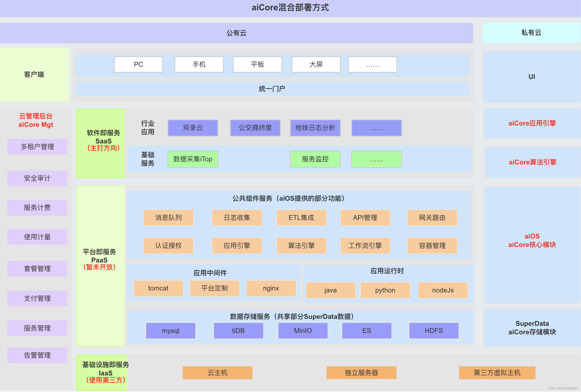Image resolution: width=581 pixels, height=392 pixels.
Task: Select the 服务管理 box
Action: coord(37,328)
